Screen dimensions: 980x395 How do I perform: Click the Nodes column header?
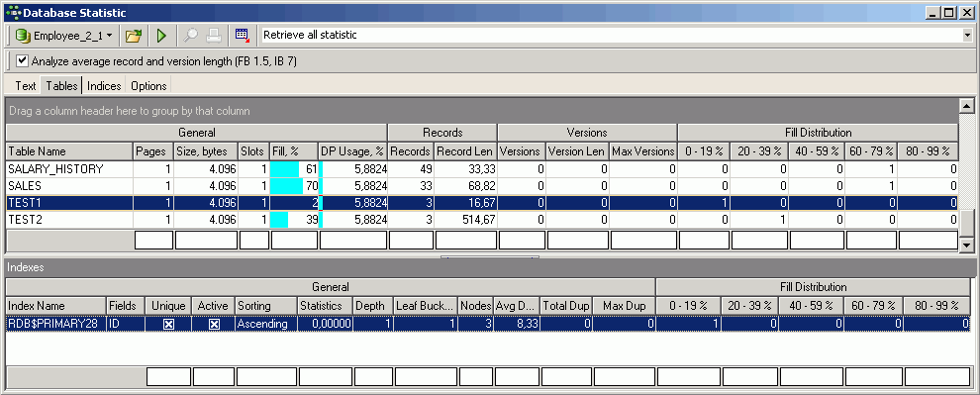coord(475,306)
